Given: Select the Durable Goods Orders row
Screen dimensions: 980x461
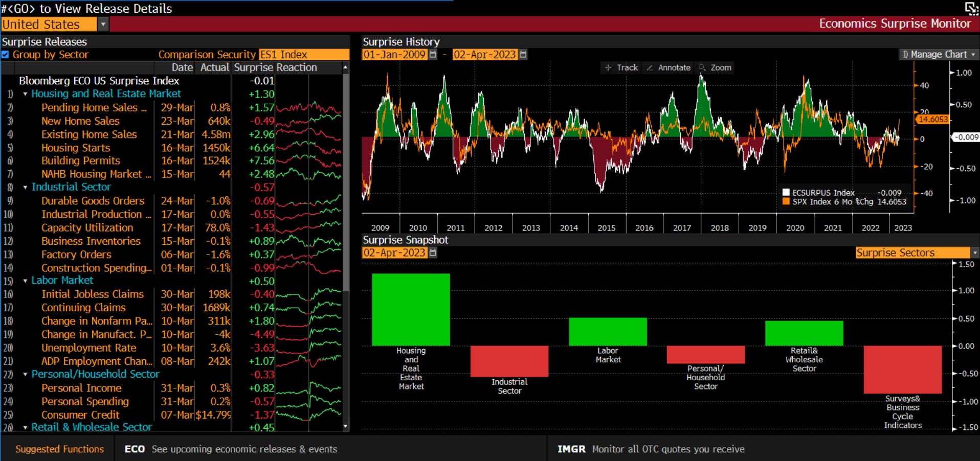Looking at the screenshot, I should coord(171,201).
